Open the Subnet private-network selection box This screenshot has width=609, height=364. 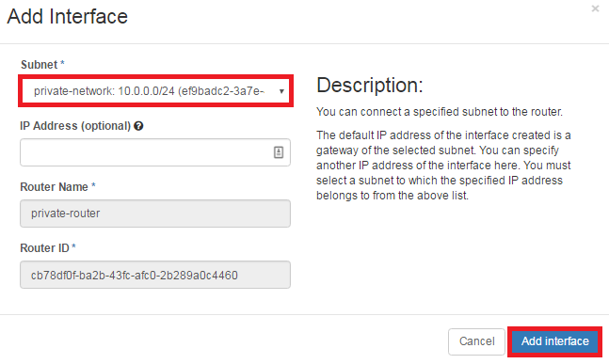click(x=155, y=91)
